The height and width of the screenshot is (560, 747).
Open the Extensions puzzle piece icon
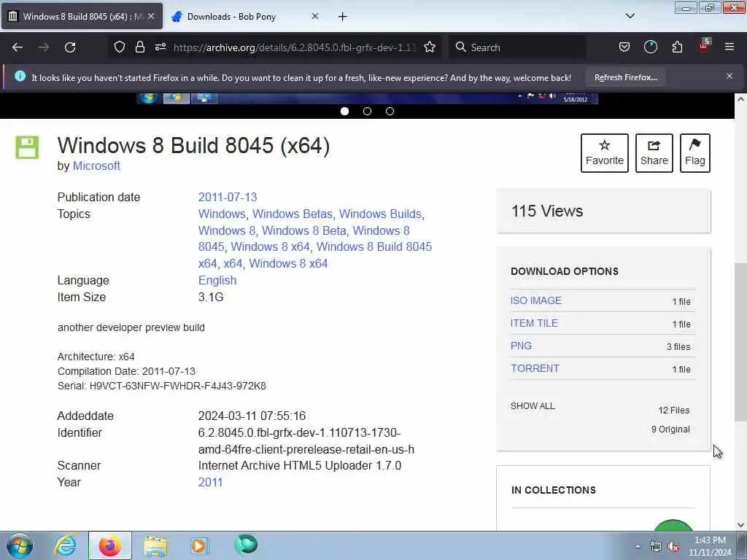[677, 47]
